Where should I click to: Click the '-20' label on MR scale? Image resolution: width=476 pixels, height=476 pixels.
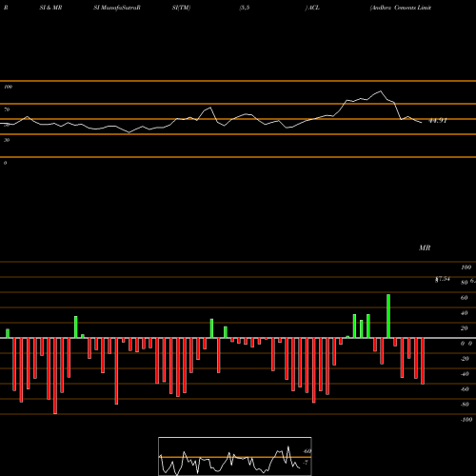click(465, 359)
